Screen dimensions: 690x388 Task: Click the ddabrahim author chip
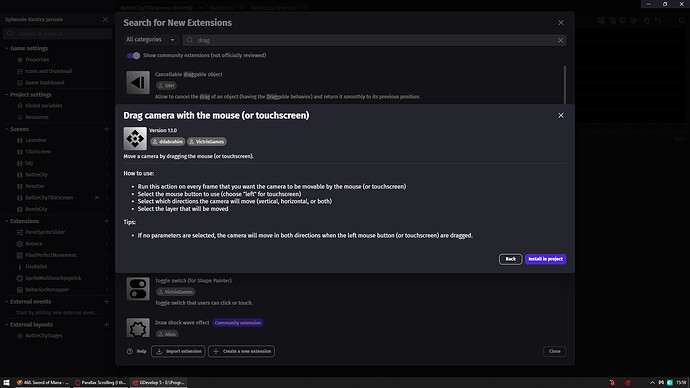coord(167,142)
